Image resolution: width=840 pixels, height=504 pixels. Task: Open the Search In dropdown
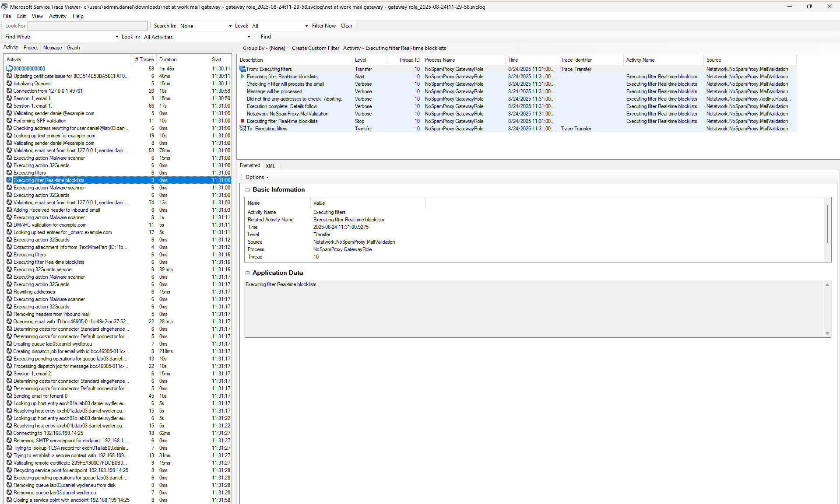coord(230,26)
